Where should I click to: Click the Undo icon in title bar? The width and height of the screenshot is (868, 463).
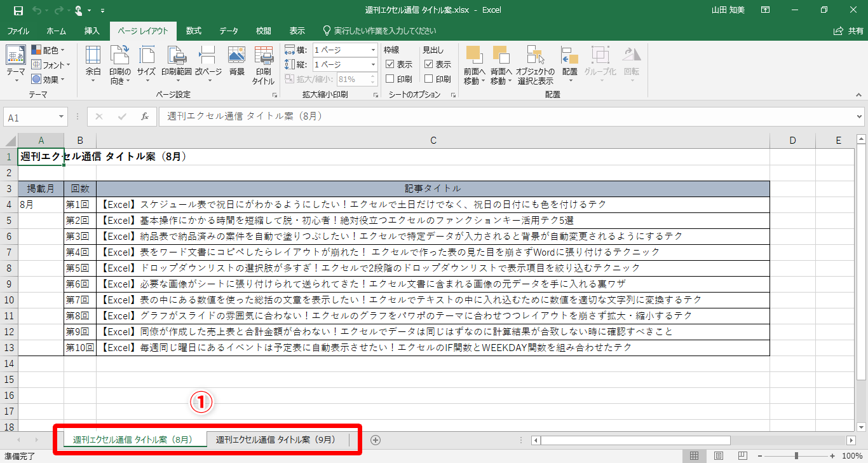click(x=36, y=10)
